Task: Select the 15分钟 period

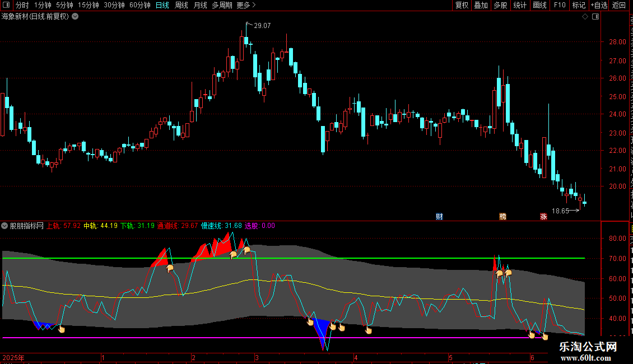Action: pyautogui.click(x=89, y=5)
